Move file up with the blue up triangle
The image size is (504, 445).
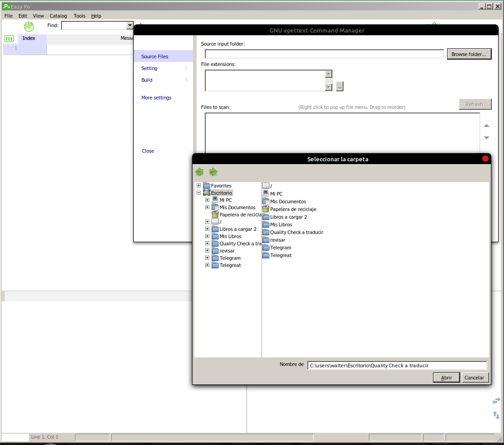(x=487, y=126)
